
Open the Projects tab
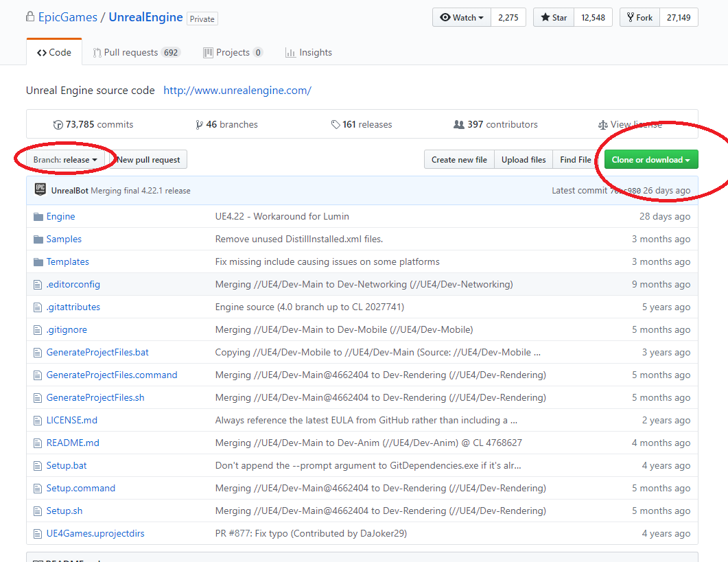pos(233,52)
